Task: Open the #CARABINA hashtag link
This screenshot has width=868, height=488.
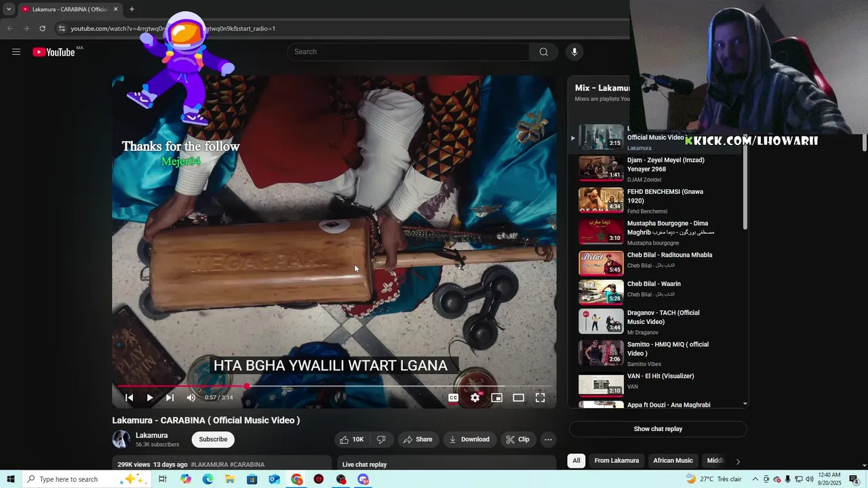Action: [248, 465]
